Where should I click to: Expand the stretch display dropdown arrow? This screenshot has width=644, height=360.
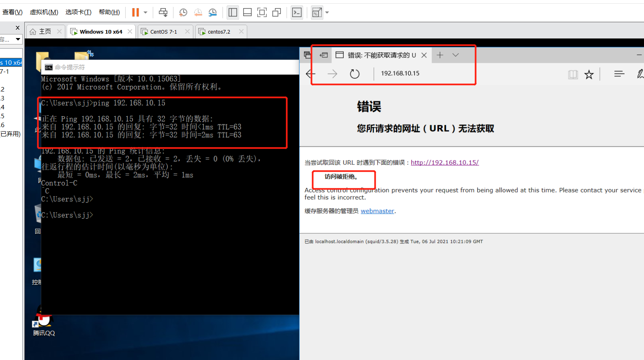tap(327, 13)
